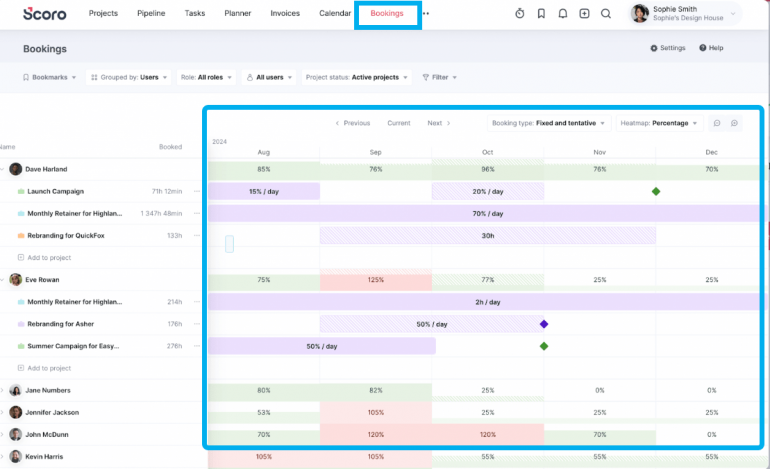
Task: Expand Jane Numbers' bookings row
Action: (x=3, y=390)
